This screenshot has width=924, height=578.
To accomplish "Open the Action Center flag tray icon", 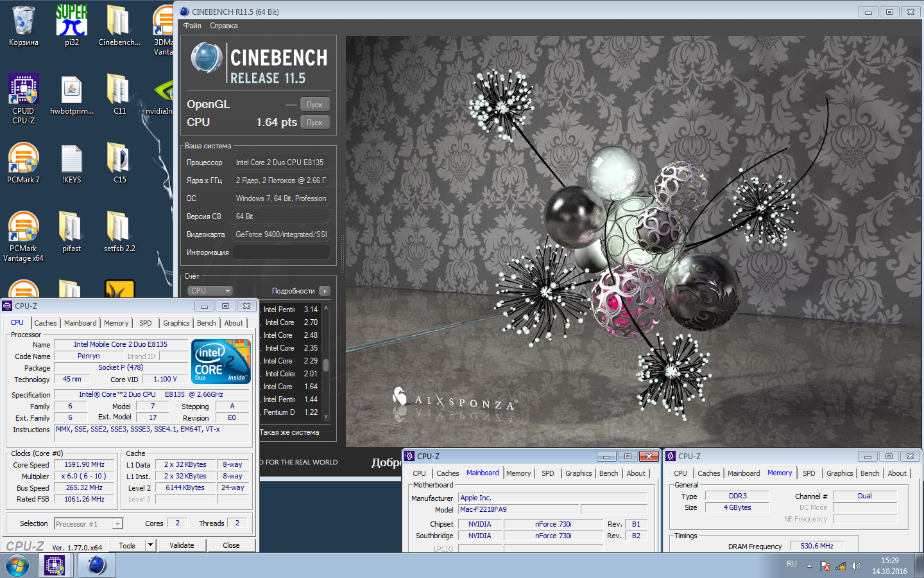I will pos(825,566).
